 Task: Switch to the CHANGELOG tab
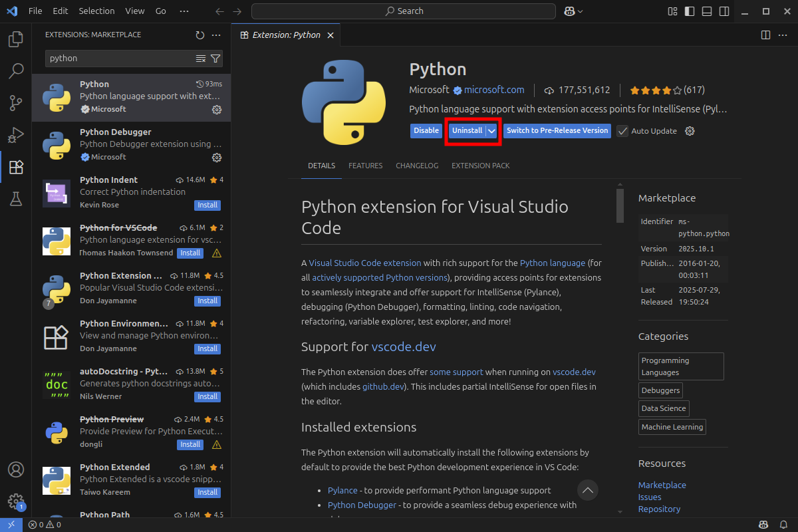[x=417, y=166]
